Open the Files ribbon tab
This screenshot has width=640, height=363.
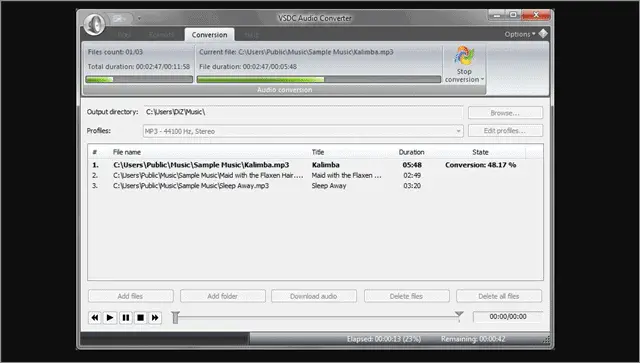124,35
